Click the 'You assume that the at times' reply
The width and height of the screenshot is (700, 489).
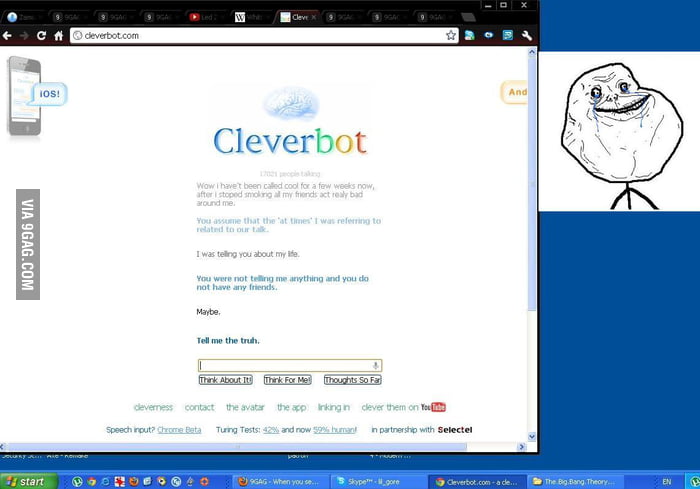point(288,225)
